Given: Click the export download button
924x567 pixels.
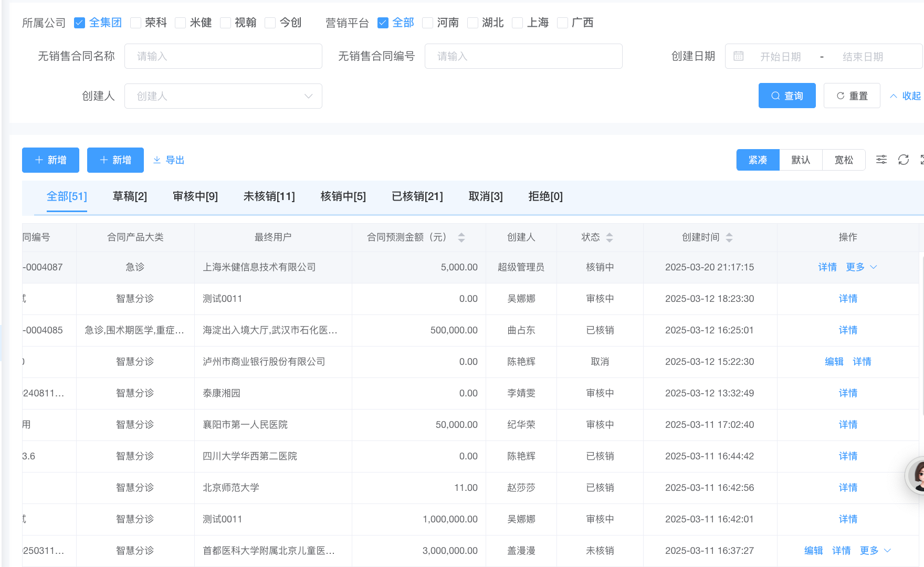Looking at the screenshot, I should pos(169,160).
